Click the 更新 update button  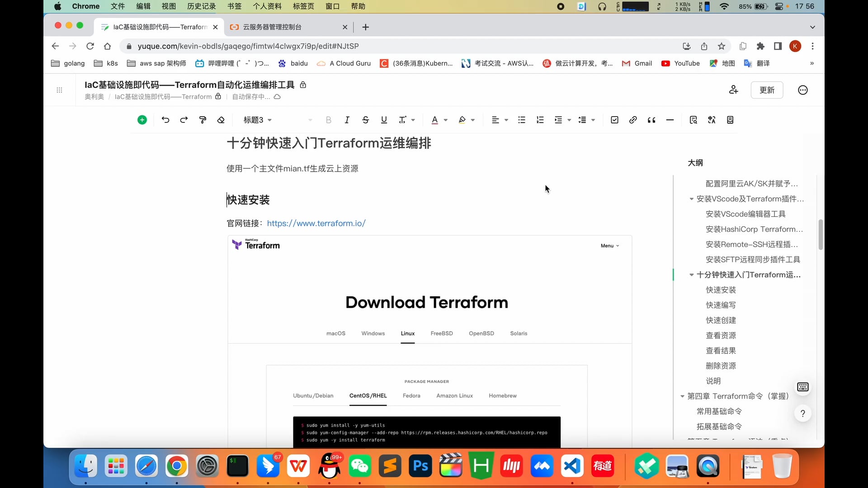pos(767,90)
